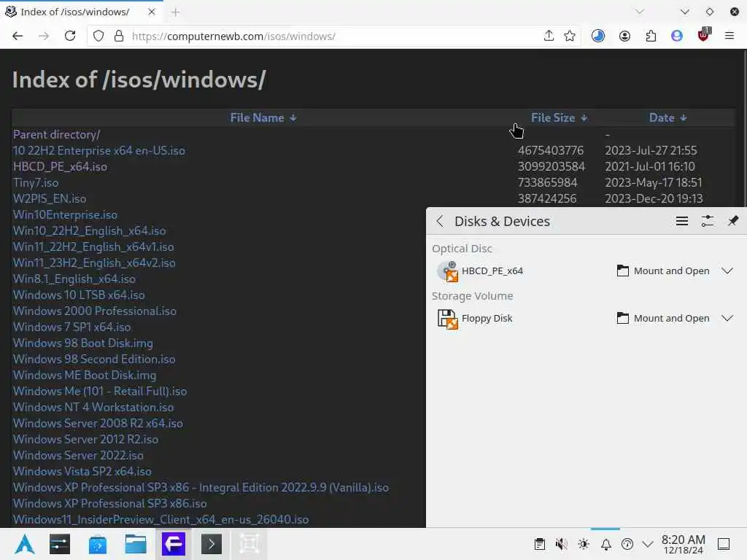
Task: Open the 8:20 AM clock calendar
Action: [683, 544]
